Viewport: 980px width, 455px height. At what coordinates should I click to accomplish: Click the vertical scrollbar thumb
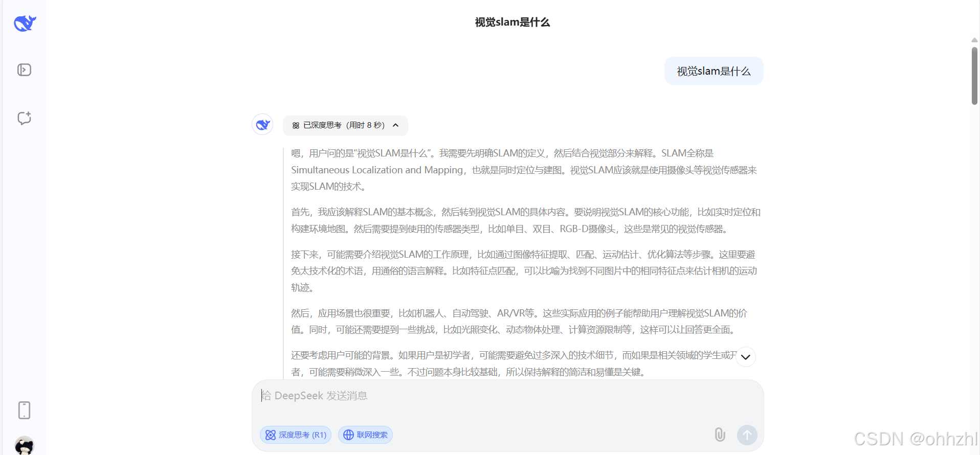[974, 76]
